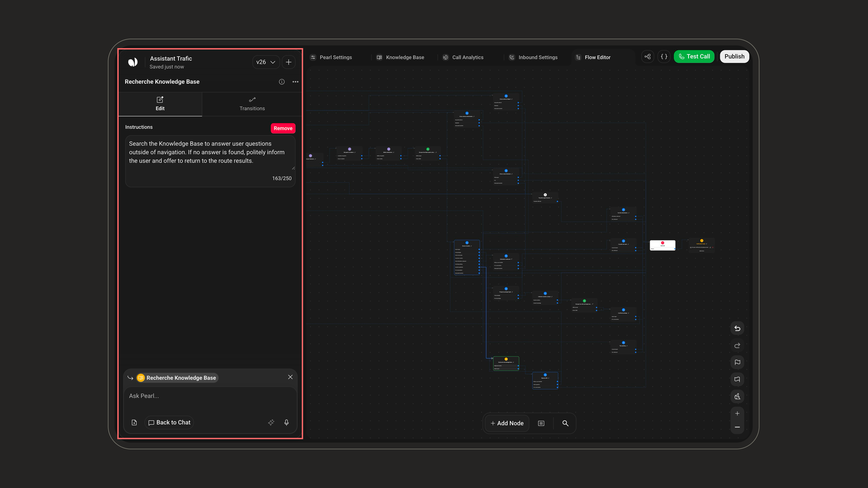Click green icon on Envoyer lien Waze node
The image size is (868, 488).
(x=428, y=149)
